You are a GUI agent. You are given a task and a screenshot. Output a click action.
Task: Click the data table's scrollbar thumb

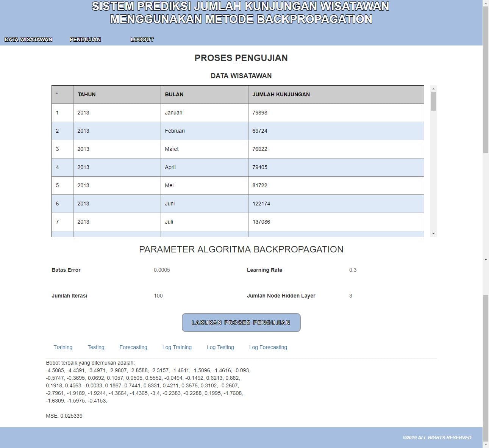pyautogui.click(x=433, y=101)
